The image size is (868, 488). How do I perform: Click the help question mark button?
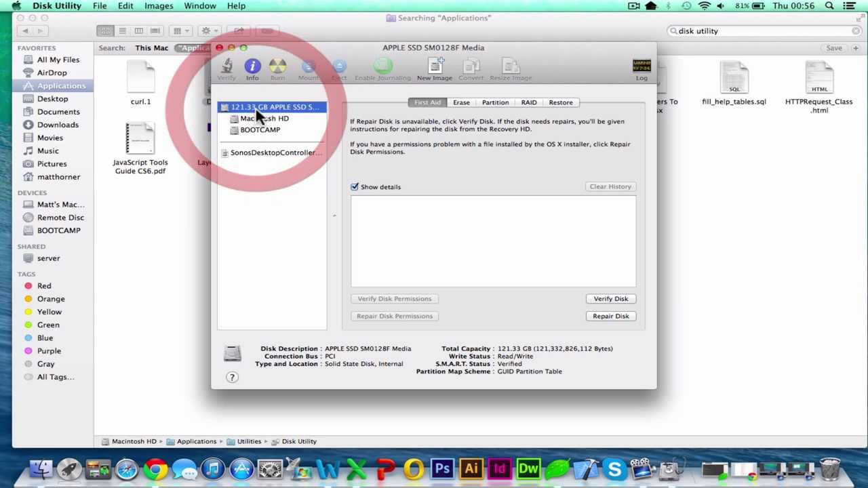[232, 378]
